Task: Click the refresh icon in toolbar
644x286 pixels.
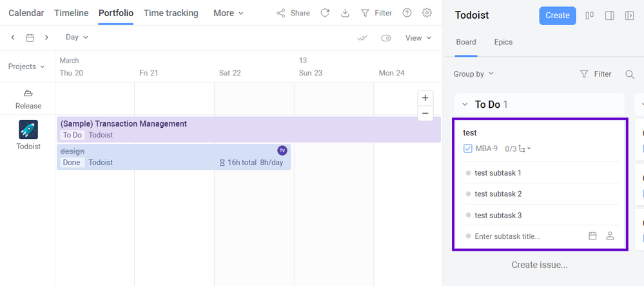Action: (x=325, y=13)
